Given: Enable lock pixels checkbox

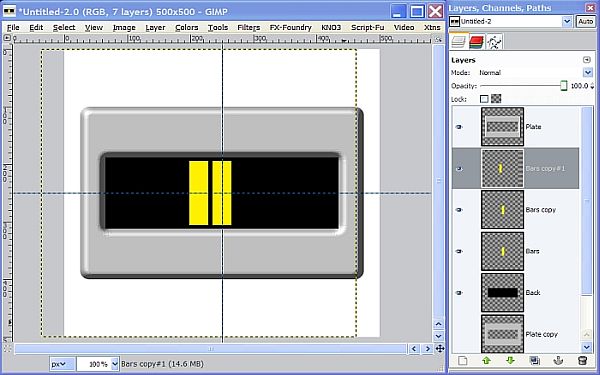Looking at the screenshot, I should [x=484, y=99].
